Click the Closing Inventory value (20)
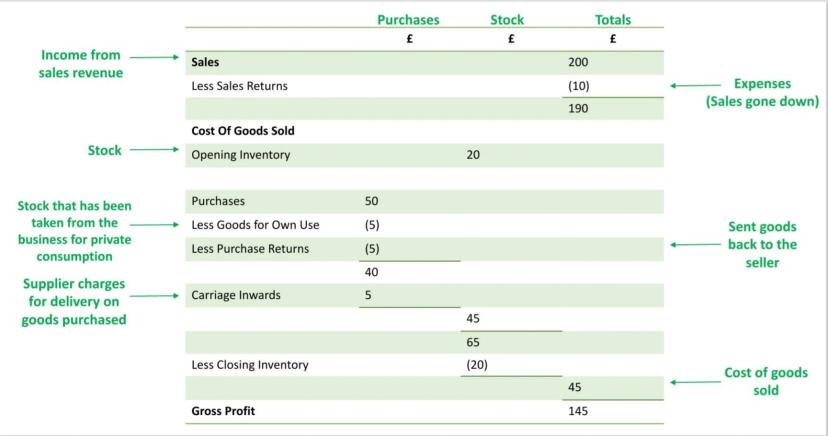This screenshot has height=436, width=828. pyautogui.click(x=477, y=365)
